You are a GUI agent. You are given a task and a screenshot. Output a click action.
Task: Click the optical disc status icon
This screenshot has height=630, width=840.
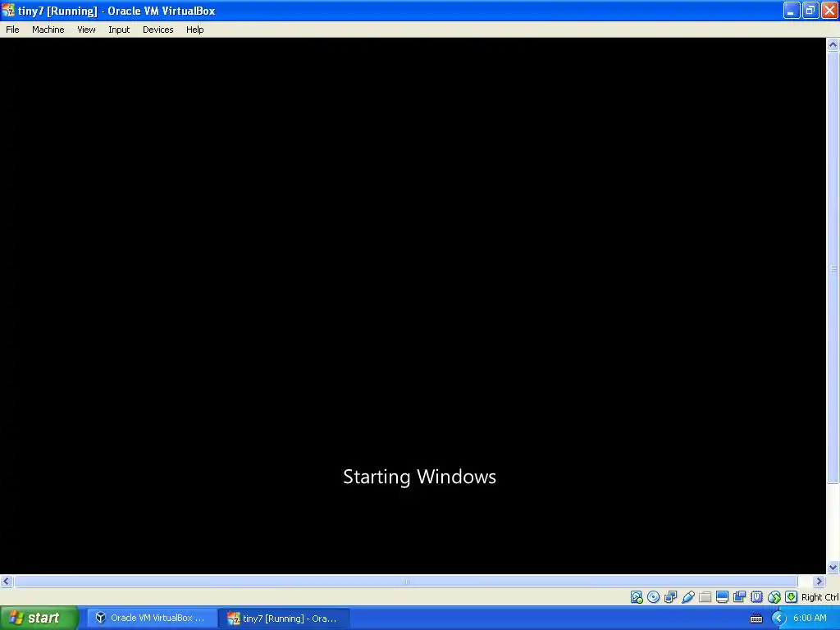[654, 597]
